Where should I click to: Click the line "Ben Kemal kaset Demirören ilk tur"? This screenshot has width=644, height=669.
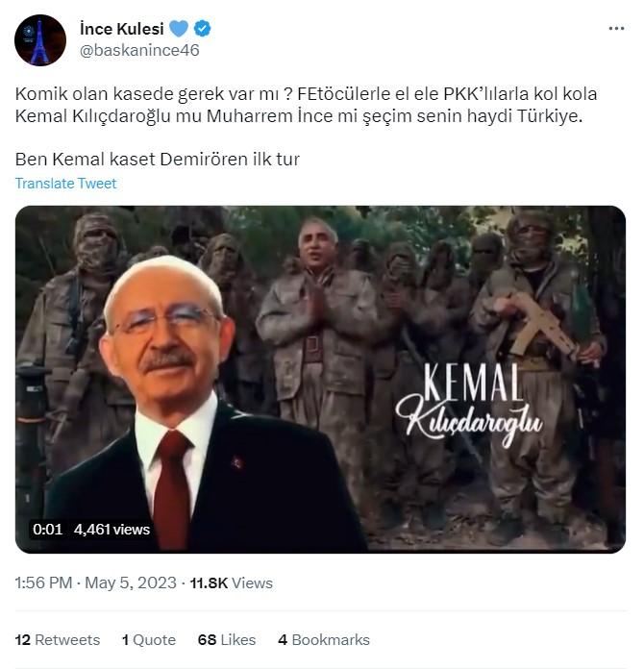pyautogui.click(x=158, y=160)
